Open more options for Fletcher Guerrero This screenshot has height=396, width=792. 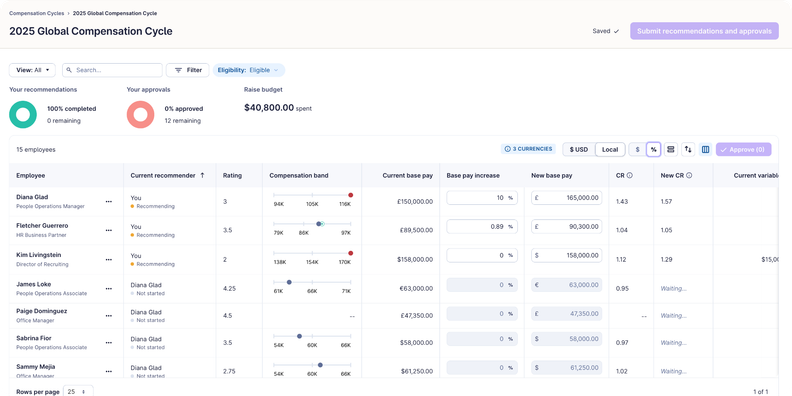(x=109, y=230)
